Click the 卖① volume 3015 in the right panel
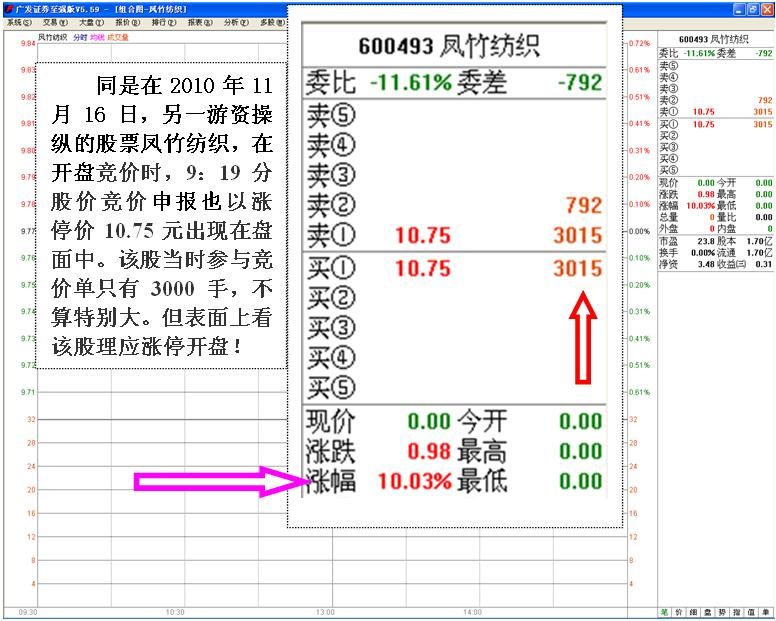Screen dimensions: 776x621 point(763,112)
